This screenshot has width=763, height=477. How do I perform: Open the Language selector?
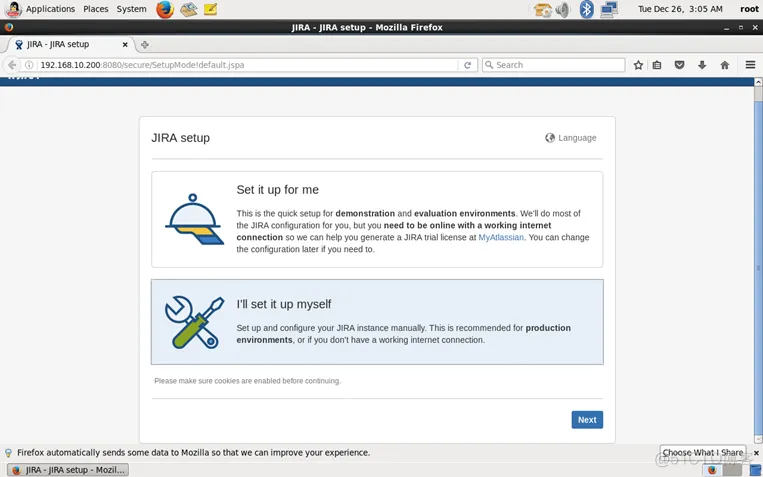[571, 138]
